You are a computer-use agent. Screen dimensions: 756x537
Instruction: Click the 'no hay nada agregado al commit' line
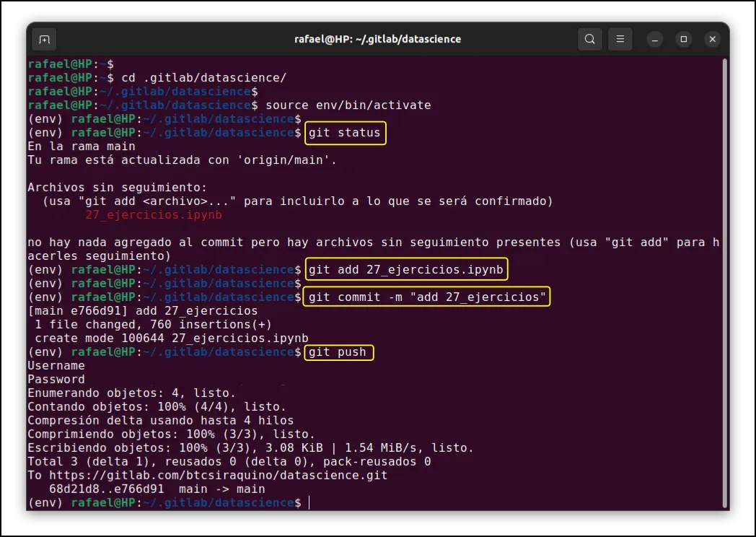pos(374,249)
